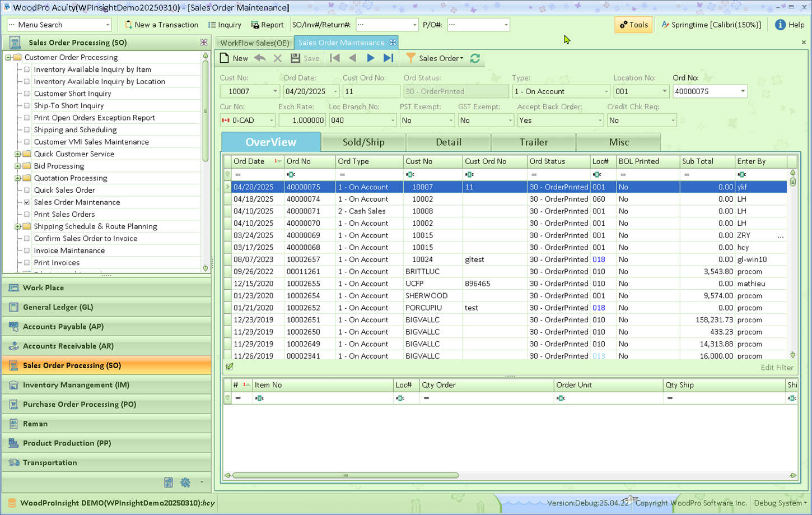Click the undo arrow icon

pyautogui.click(x=260, y=58)
